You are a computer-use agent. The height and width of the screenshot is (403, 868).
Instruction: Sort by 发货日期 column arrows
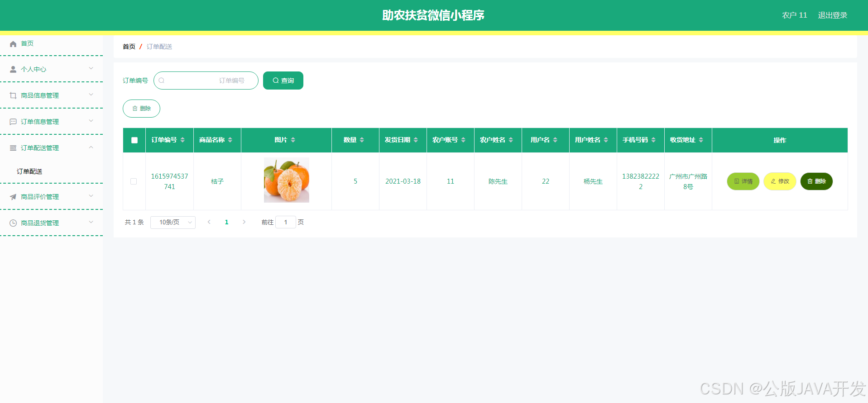coord(416,140)
